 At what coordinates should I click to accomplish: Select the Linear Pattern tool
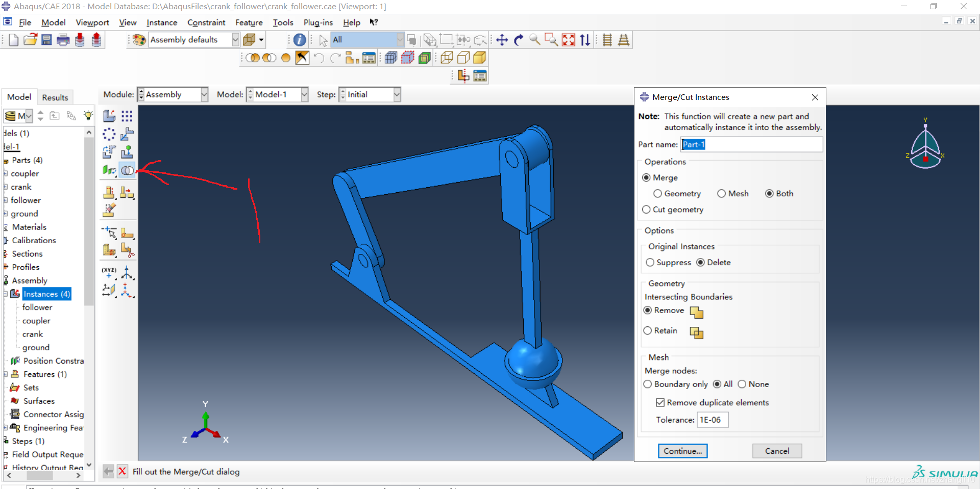[127, 116]
